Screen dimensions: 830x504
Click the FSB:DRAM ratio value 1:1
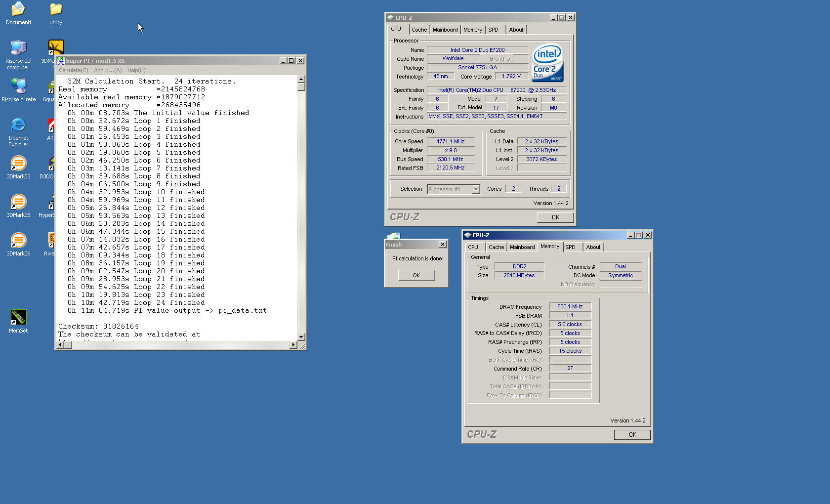[x=570, y=316]
